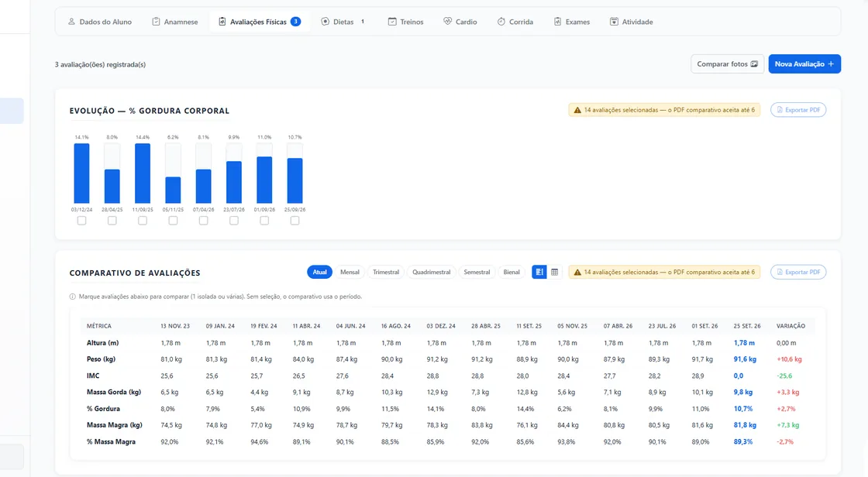Screen dimensions: 868x477
Task: Tick the checkbox under 25/09/26 bar
Action: (295, 221)
